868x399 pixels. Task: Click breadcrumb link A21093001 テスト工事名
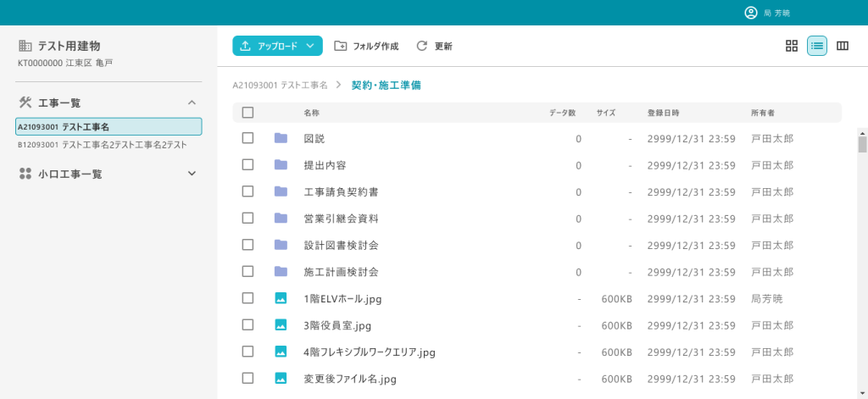[x=280, y=86]
